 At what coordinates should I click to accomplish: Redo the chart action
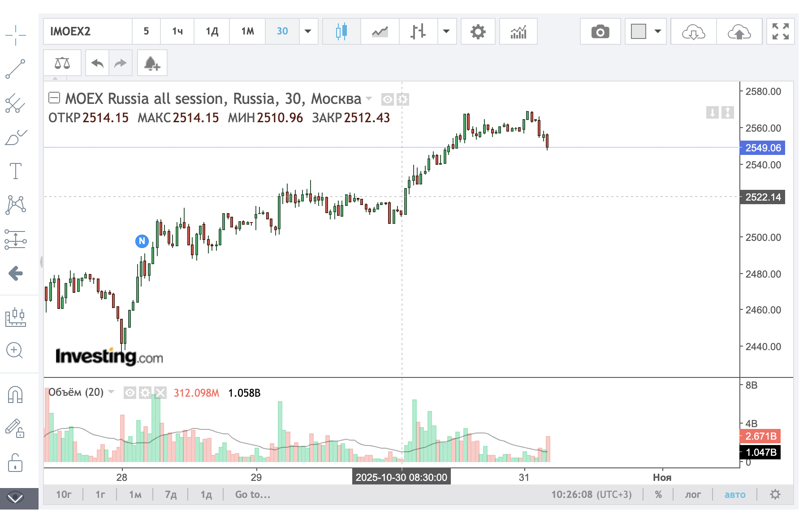(x=120, y=63)
